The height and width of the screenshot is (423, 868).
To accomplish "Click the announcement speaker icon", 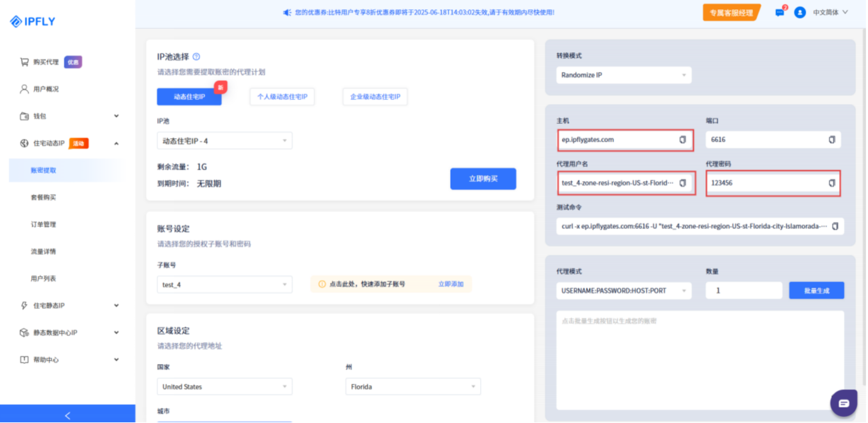I will [288, 13].
